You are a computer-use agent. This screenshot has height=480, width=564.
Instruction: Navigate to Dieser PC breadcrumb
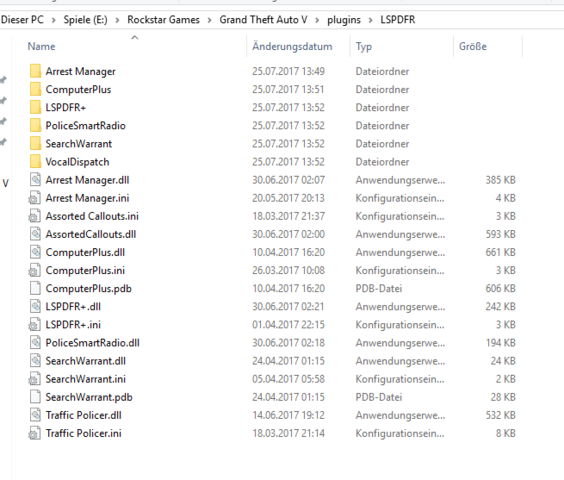pos(22,20)
